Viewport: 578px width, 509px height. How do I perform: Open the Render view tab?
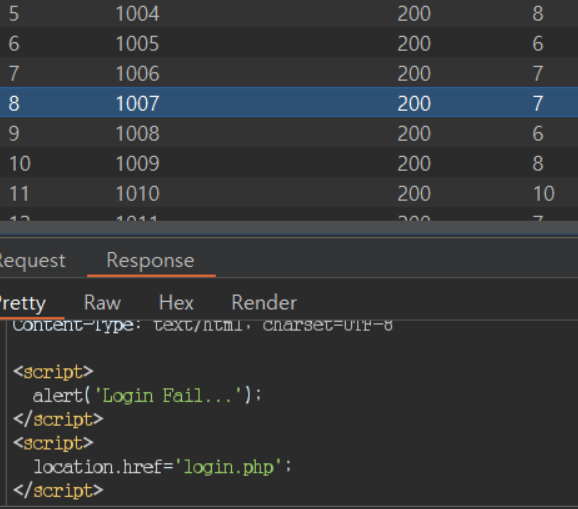pyautogui.click(x=264, y=303)
